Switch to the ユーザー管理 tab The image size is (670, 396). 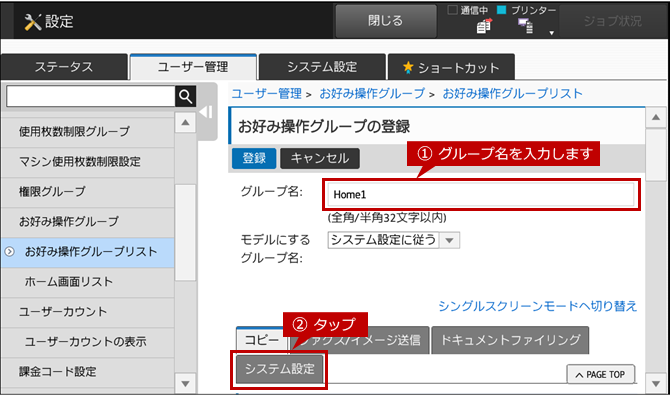(193, 67)
